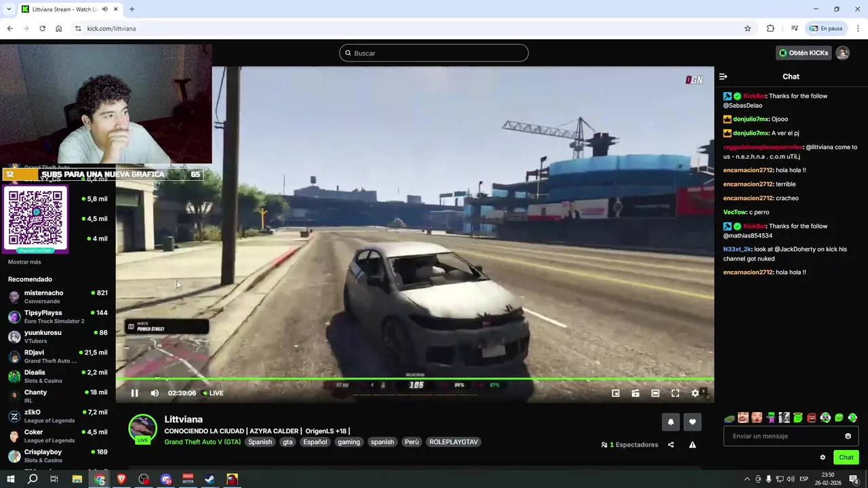
Task: Report the stream with warning icon
Action: click(692, 445)
